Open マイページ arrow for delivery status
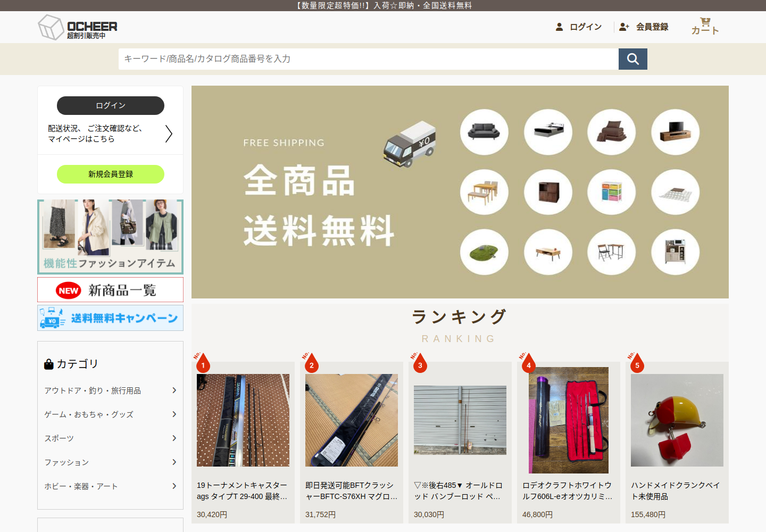766x532 pixels. pyautogui.click(x=169, y=134)
